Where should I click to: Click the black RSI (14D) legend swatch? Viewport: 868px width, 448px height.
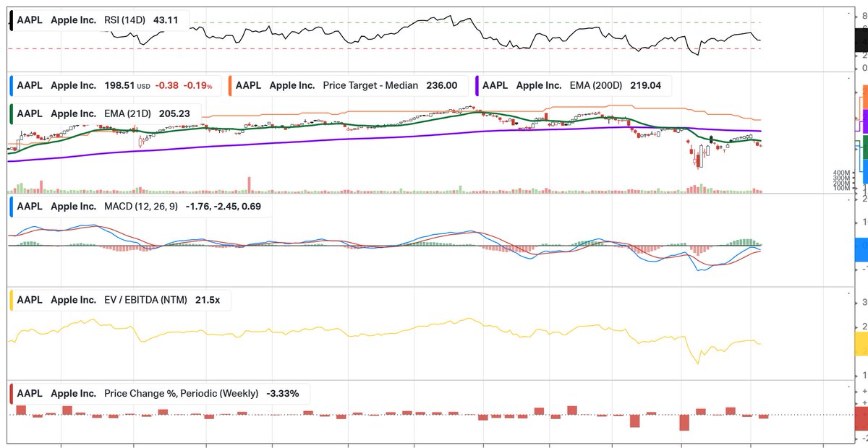(12, 20)
